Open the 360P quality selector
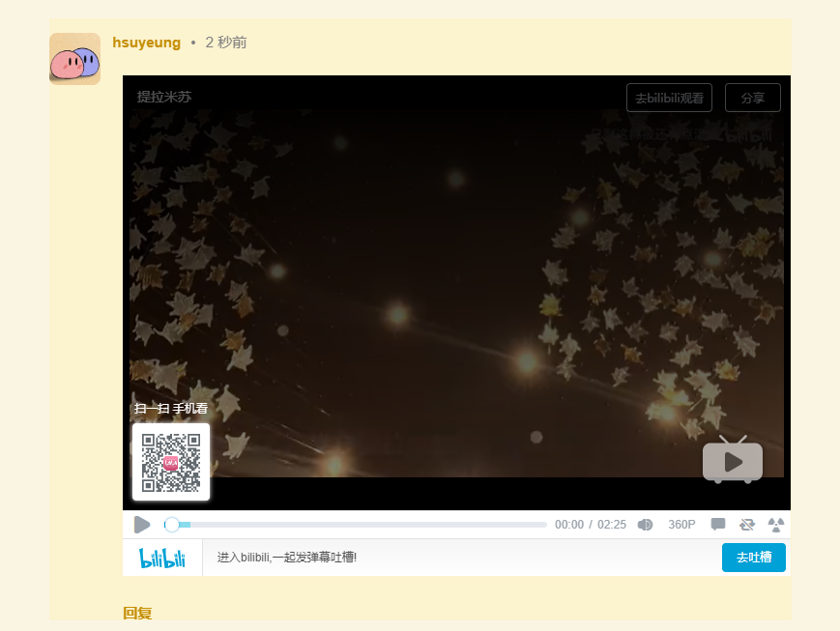The height and width of the screenshot is (631, 840). 681,525
